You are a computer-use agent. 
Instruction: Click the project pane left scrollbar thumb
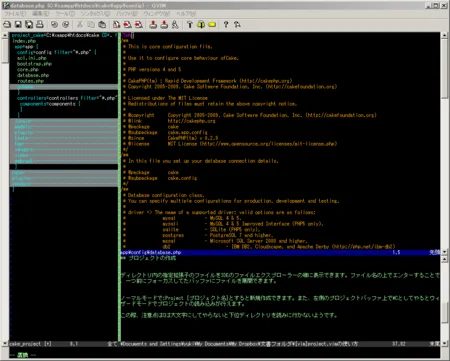(5, 51)
